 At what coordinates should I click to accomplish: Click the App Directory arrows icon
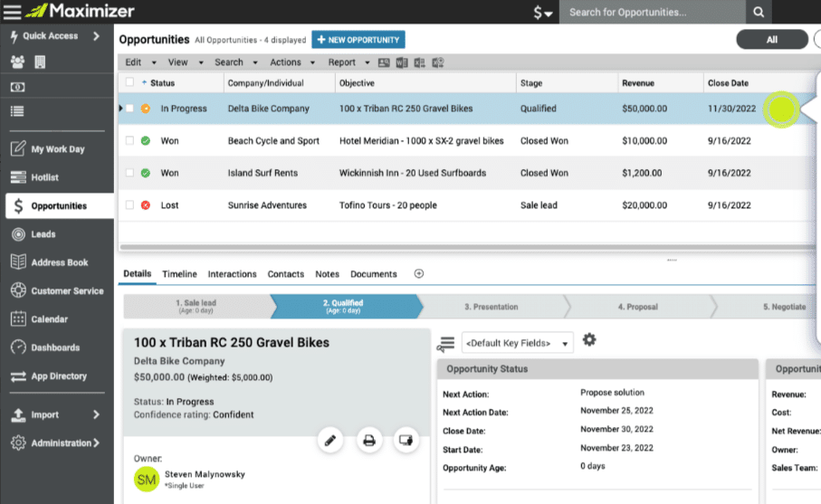click(x=18, y=376)
